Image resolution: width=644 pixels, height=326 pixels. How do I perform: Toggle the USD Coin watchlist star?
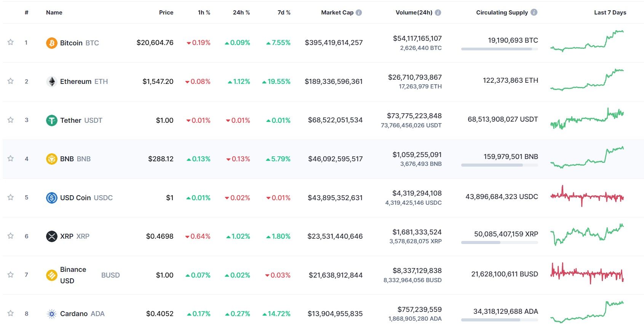pos(11,198)
